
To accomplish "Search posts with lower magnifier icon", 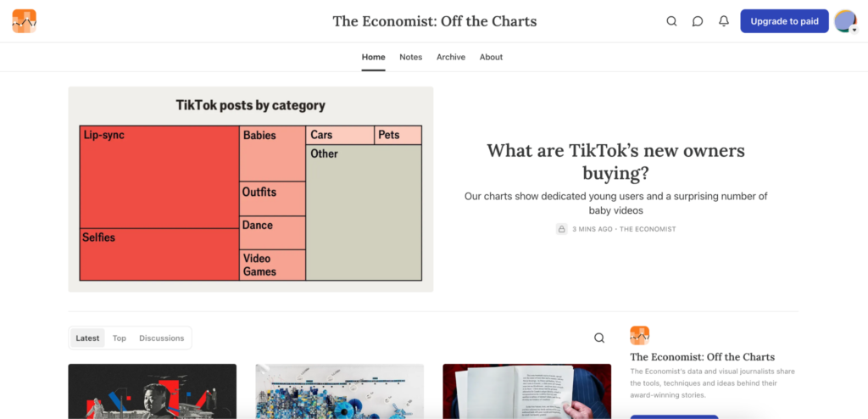I will [x=599, y=338].
